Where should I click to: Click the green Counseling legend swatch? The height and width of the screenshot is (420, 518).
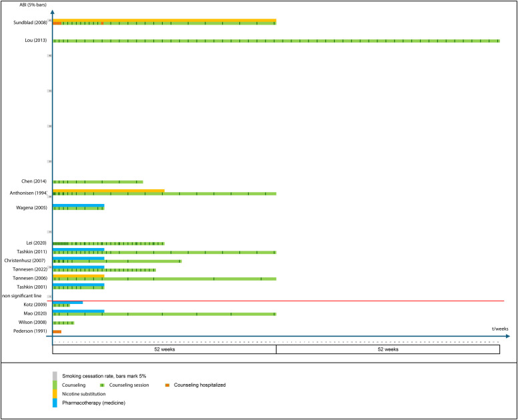point(55,384)
